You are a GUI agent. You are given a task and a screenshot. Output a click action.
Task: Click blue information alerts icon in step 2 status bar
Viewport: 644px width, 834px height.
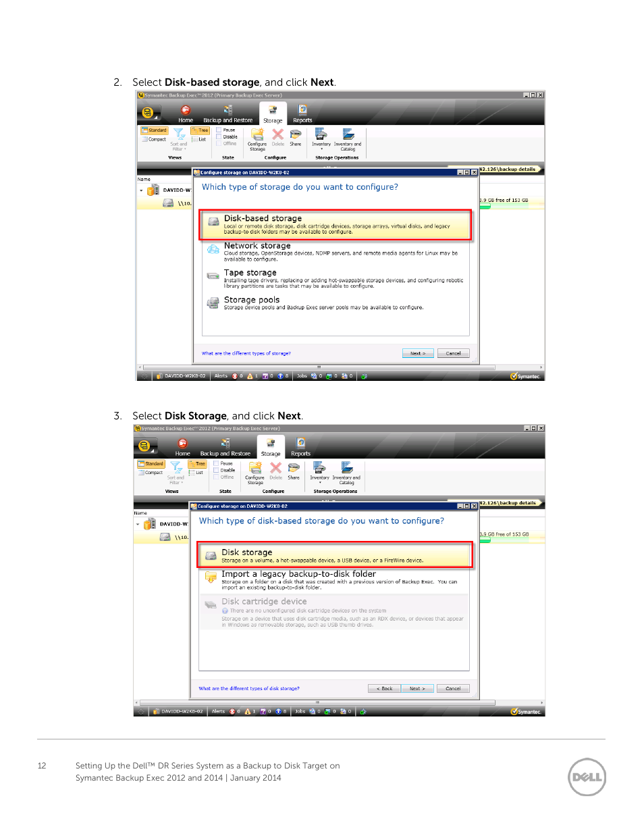click(282, 376)
